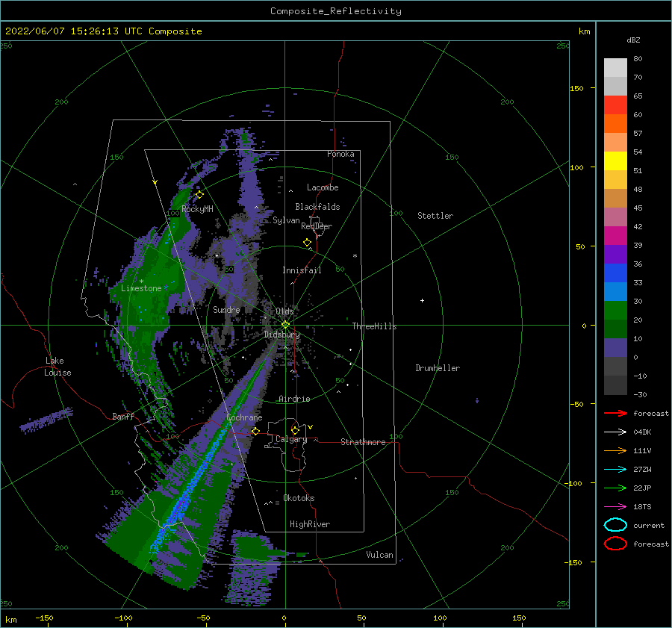Click the ThreeHills town label

tap(374, 326)
